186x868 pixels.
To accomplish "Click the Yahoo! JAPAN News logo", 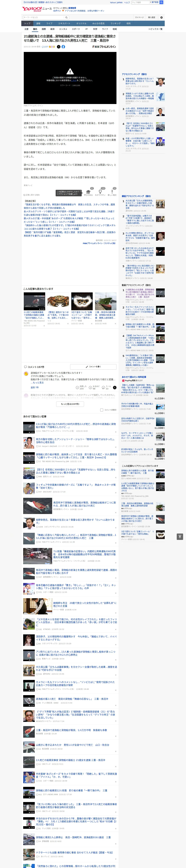I will point(37,9).
